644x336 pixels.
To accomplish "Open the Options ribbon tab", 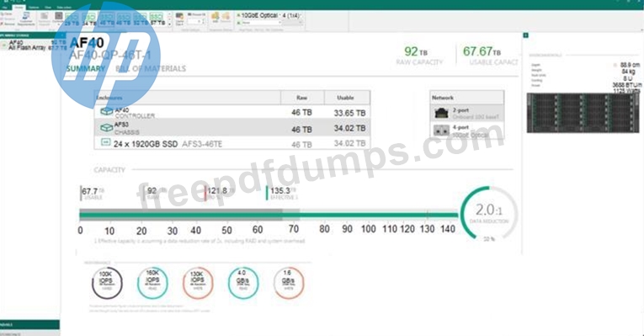I will pos(34,8).
